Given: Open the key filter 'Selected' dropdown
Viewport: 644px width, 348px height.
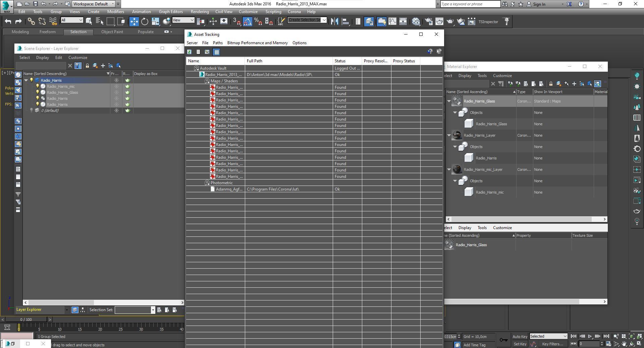Looking at the screenshot, I should (548, 336).
